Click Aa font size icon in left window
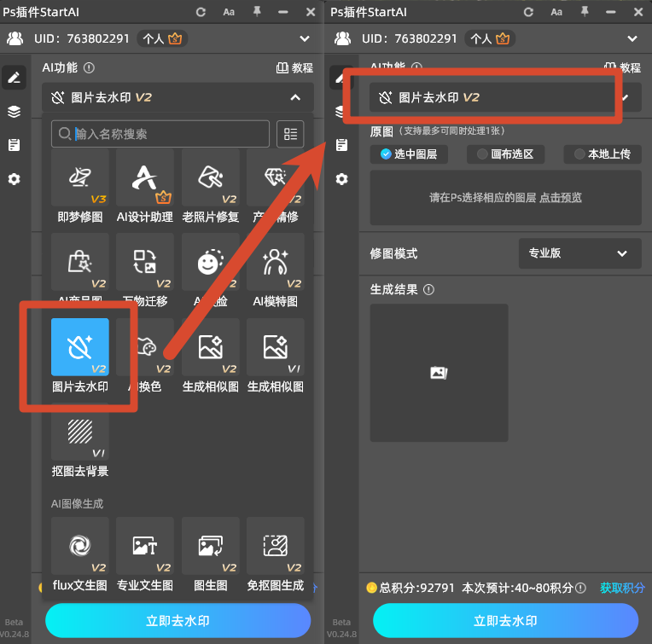The height and width of the screenshot is (644, 652). (x=229, y=12)
